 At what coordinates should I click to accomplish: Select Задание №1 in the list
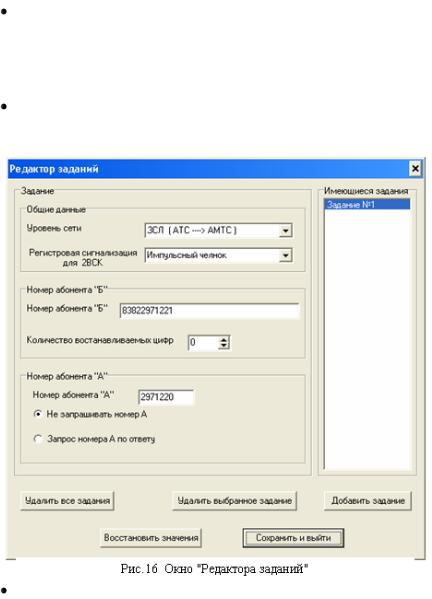point(367,204)
